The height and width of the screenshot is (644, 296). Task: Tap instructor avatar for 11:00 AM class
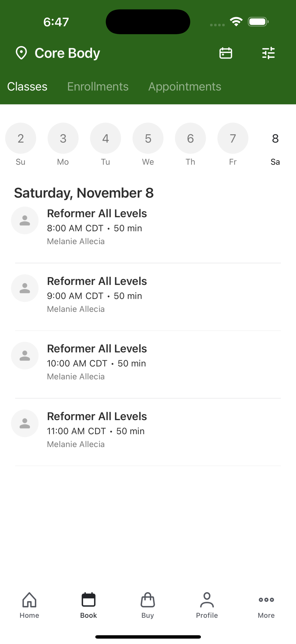coord(25,423)
